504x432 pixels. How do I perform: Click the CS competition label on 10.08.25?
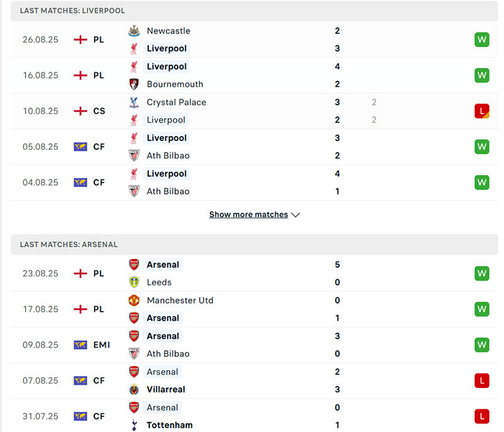(x=100, y=111)
